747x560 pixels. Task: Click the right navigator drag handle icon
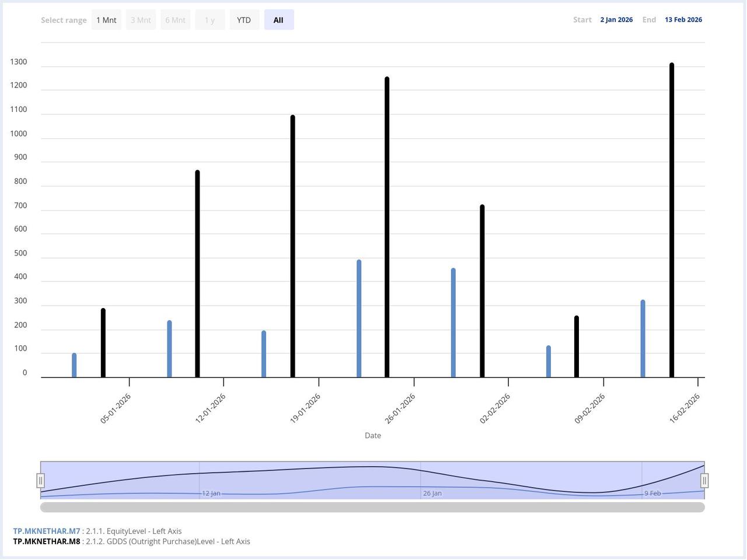[704, 480]
